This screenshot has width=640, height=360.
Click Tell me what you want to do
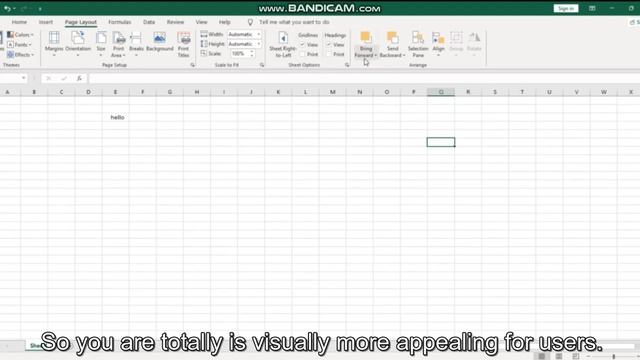[294, 22]
